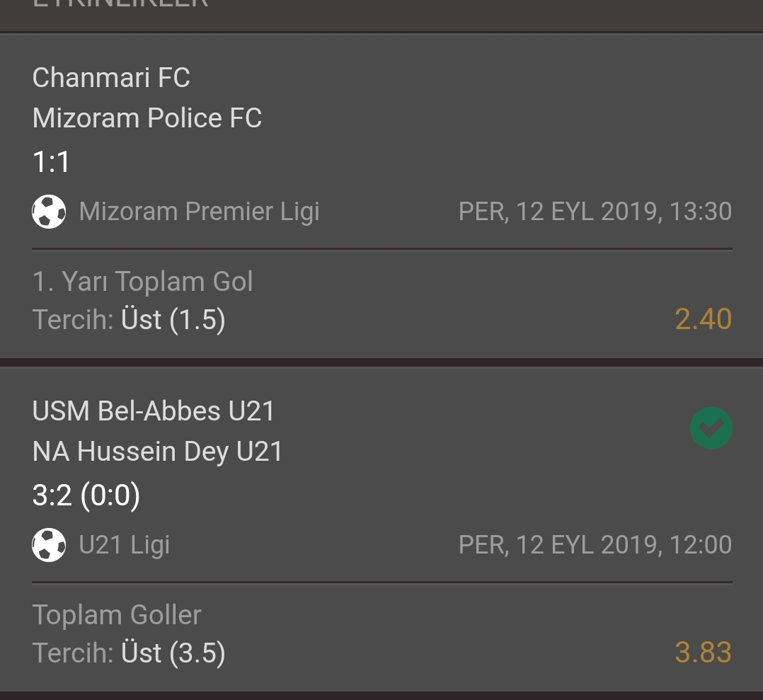Select the Toplam Goller market label
763x700 pixels.
(117, 615)
